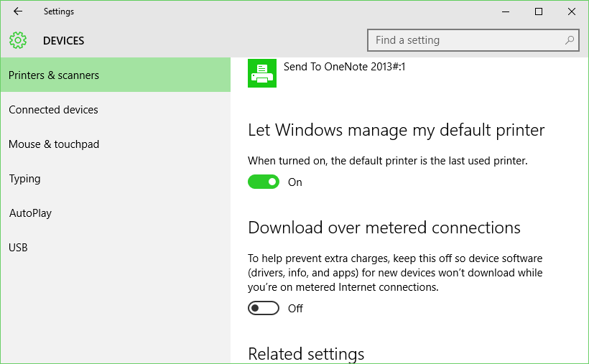Viewport: 589px width, 364px height.
Task: Open AutoPlay settings
Action: coord(116,213)
